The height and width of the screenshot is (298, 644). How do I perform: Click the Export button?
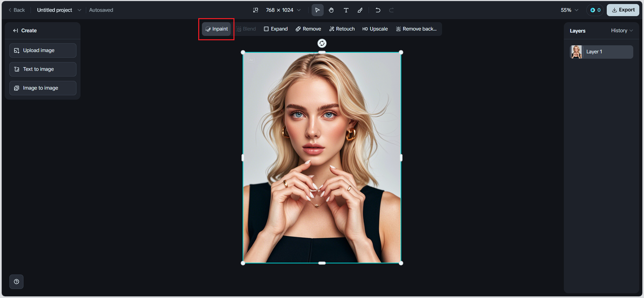[x=623, y=10]
